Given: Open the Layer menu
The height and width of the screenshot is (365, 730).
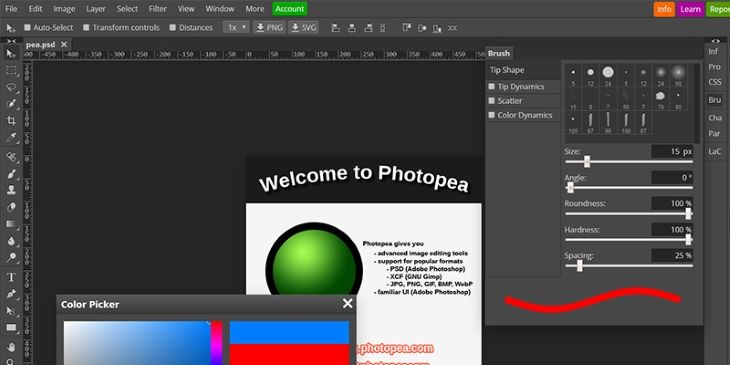Looking at the screenshot, I should [96, 9].
